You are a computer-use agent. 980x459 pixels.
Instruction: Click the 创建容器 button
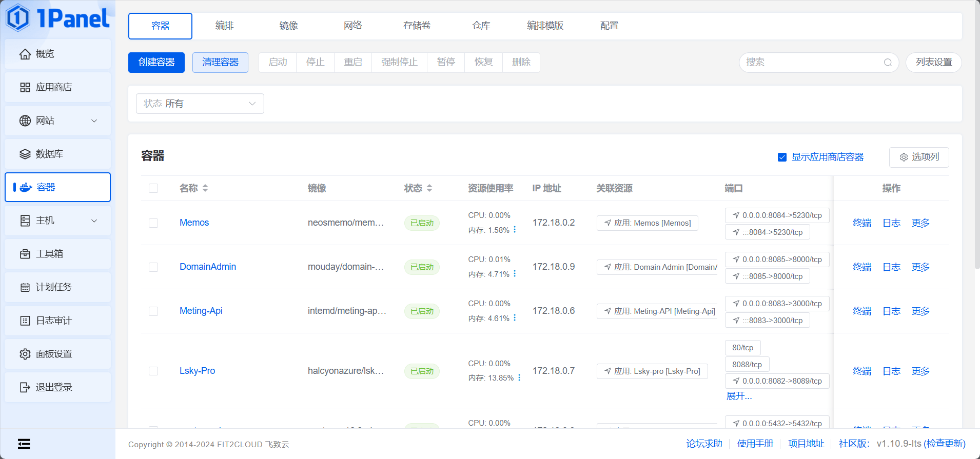click(x=156, y=63)
